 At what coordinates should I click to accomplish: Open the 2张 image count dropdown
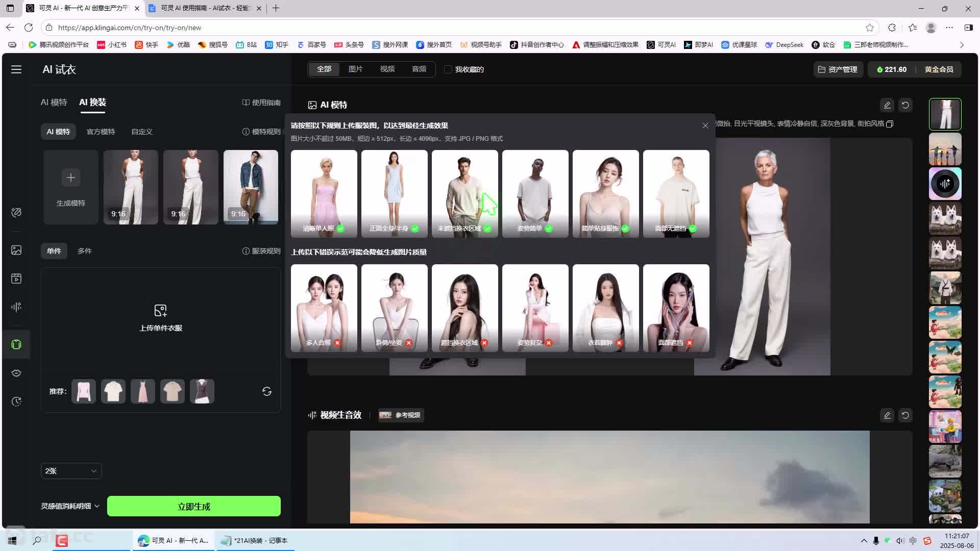pyautogui.click(x=71, y=471)
